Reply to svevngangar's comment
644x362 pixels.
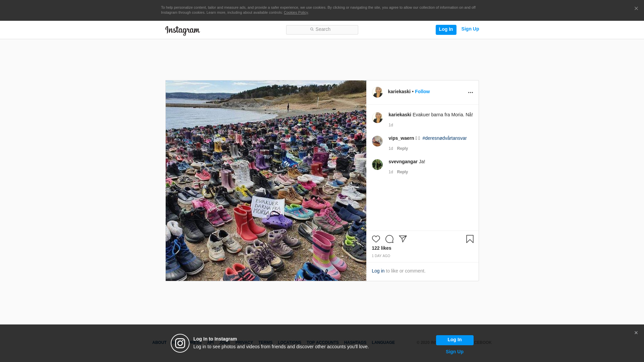402,172
